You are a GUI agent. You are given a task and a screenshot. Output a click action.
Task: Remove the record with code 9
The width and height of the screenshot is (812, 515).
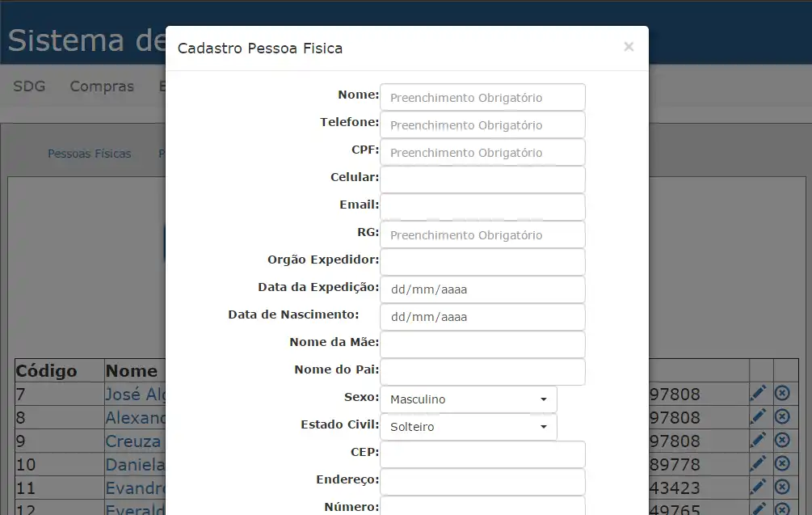(782, 441)
